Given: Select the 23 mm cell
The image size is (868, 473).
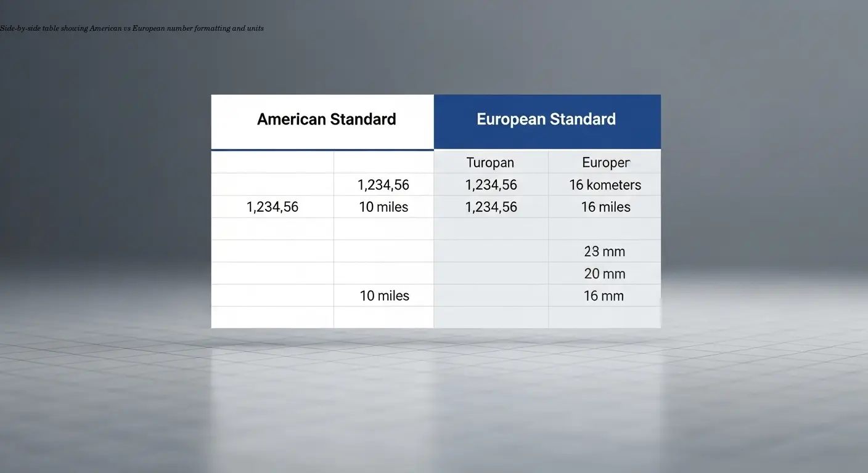Looking at the screenshot, I should pyautogui.click(x=604, y=251).
